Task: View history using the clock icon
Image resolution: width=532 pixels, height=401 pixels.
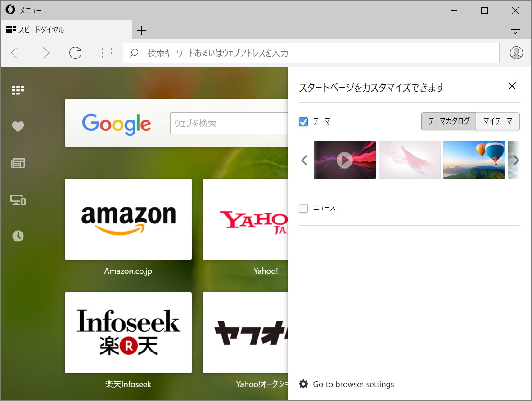Action: click(17, 236)
